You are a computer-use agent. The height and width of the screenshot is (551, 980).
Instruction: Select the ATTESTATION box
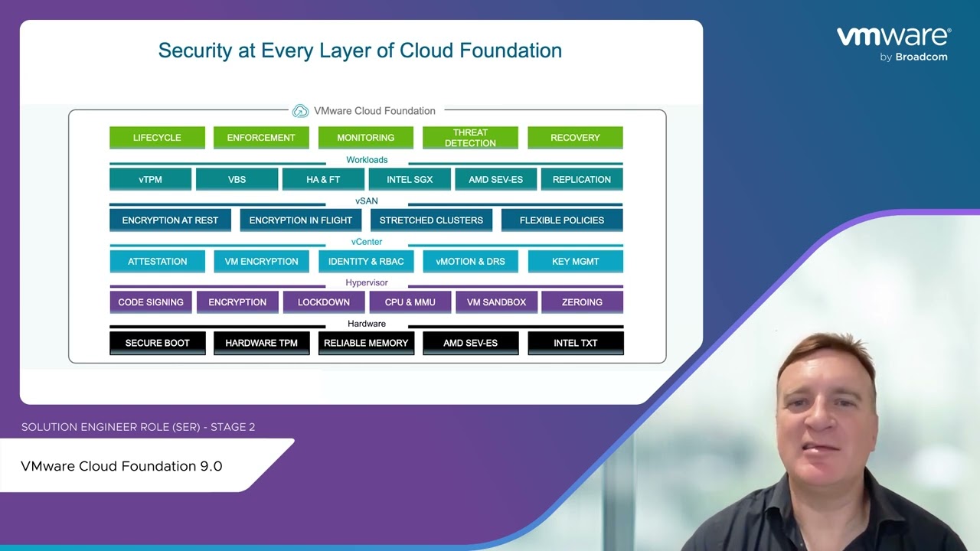157,261
